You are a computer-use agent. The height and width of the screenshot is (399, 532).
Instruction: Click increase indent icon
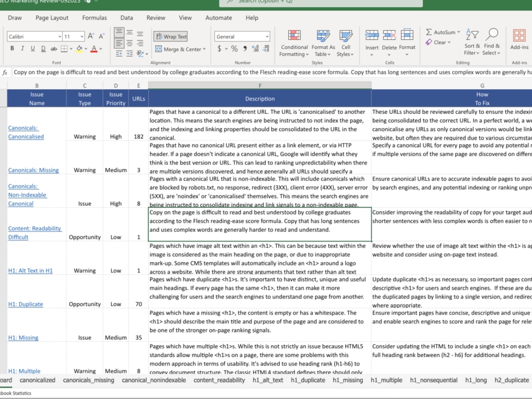coord(130,54)
